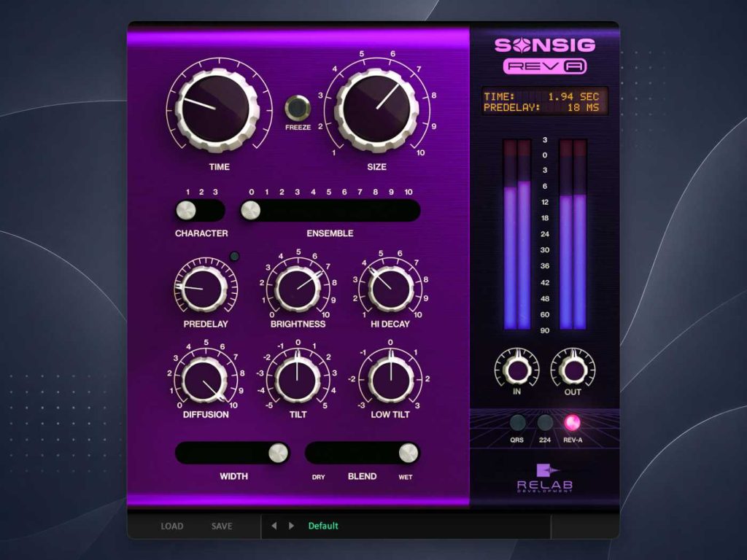Viewport: 747px width, 560px height.
Task: Click the Relab Development logo
Action: (x=545, y=478)
